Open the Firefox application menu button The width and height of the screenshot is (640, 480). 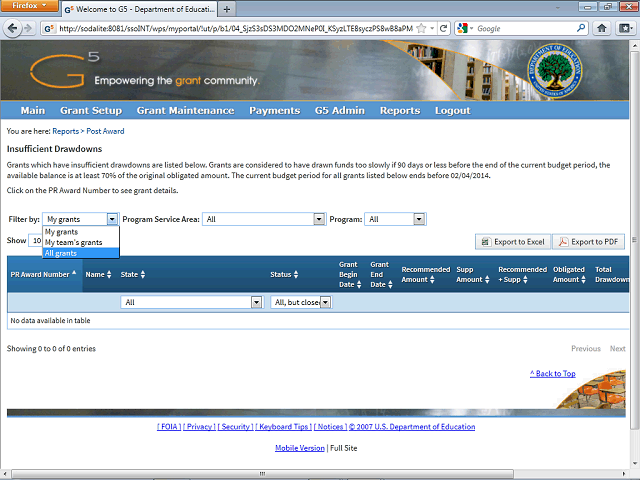point(29,6)
